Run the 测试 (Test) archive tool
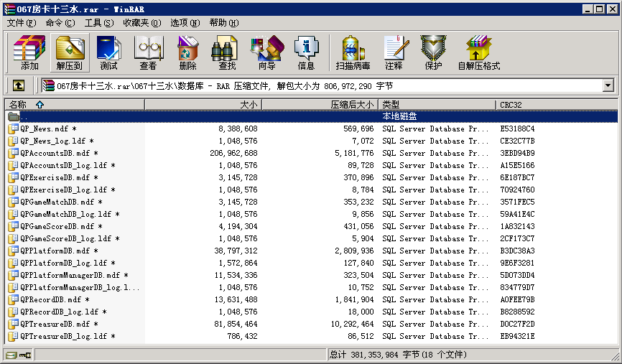Screen dimensions: 622x364 click(x=108, y=52)
